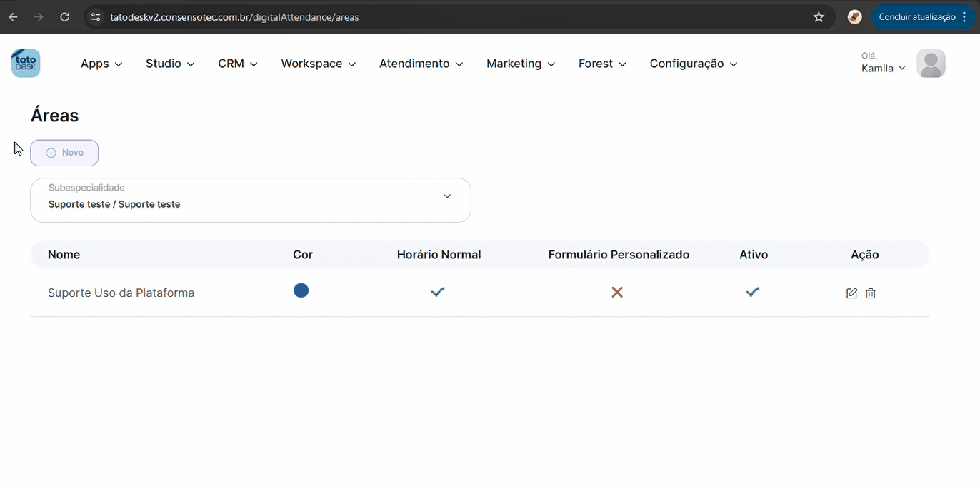Click the Tato Desk logo
The image size is (980, 491).
point(26,64)
